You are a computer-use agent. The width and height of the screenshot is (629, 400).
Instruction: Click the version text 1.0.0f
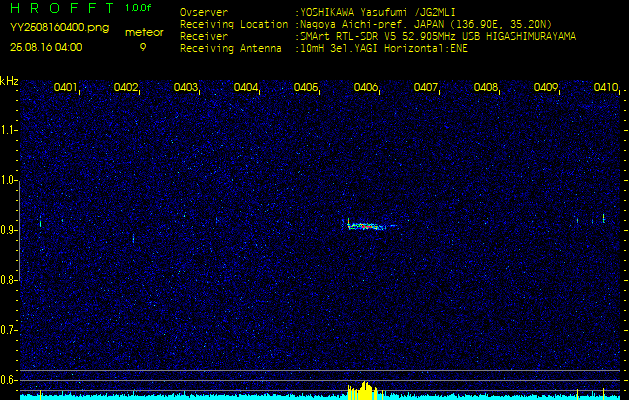(x=138, y=8)
